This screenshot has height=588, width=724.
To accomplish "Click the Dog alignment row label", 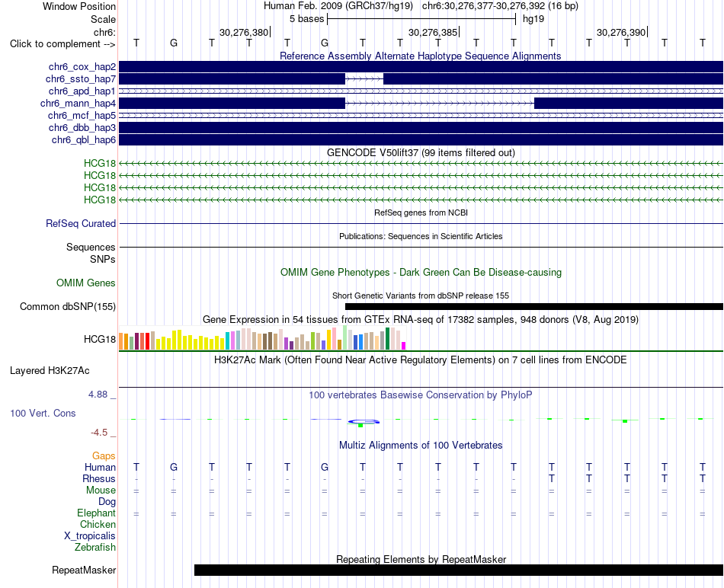I will 107,502.
